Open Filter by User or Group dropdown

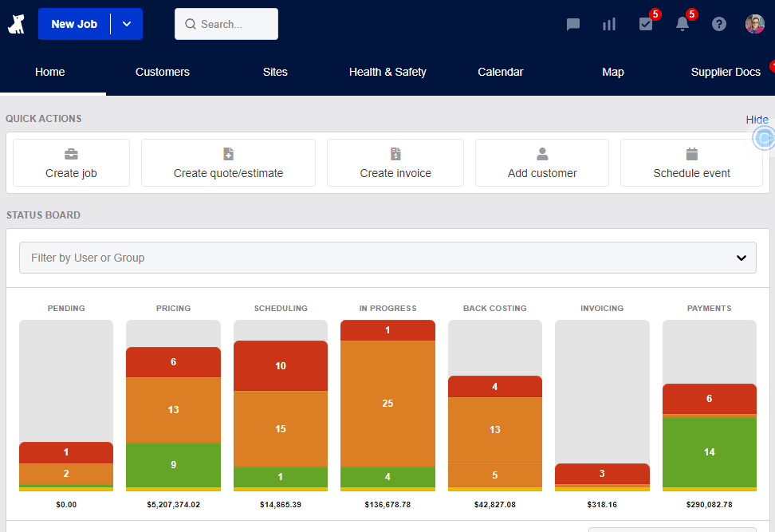point(387,258)
